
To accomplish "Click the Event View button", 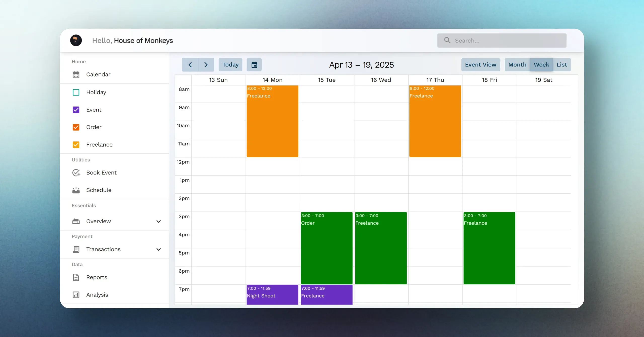I will 480,65.
